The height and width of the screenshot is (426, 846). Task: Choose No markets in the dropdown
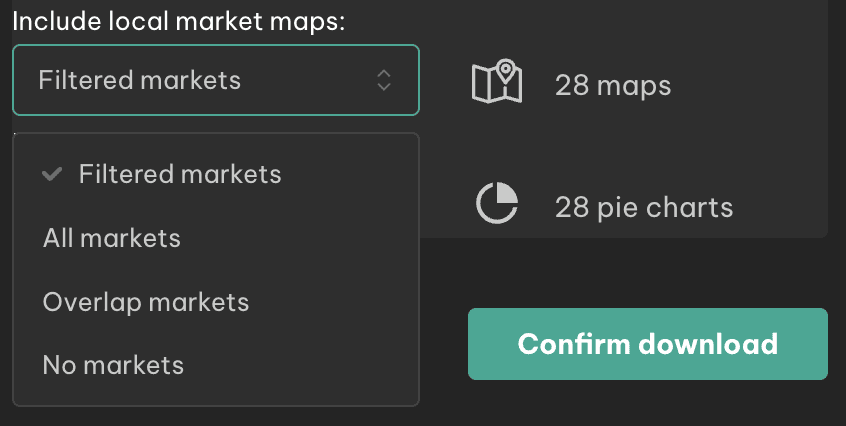pos(216,365)
